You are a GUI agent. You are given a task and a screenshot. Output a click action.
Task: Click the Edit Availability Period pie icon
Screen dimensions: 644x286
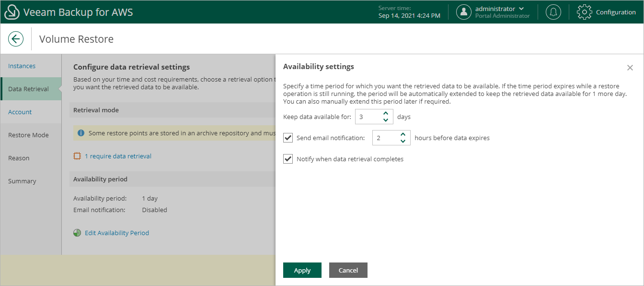[x=77, y=233]
